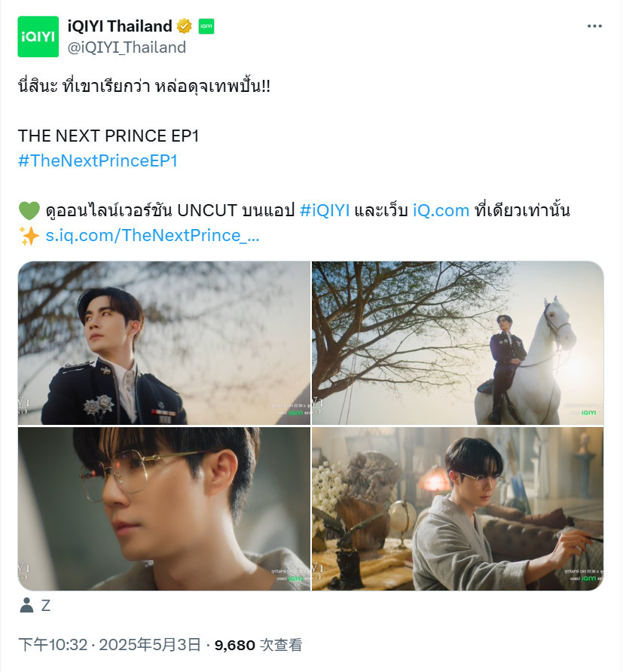Open the s.iq.com/TheNextPrince short link

click(152, 235)
